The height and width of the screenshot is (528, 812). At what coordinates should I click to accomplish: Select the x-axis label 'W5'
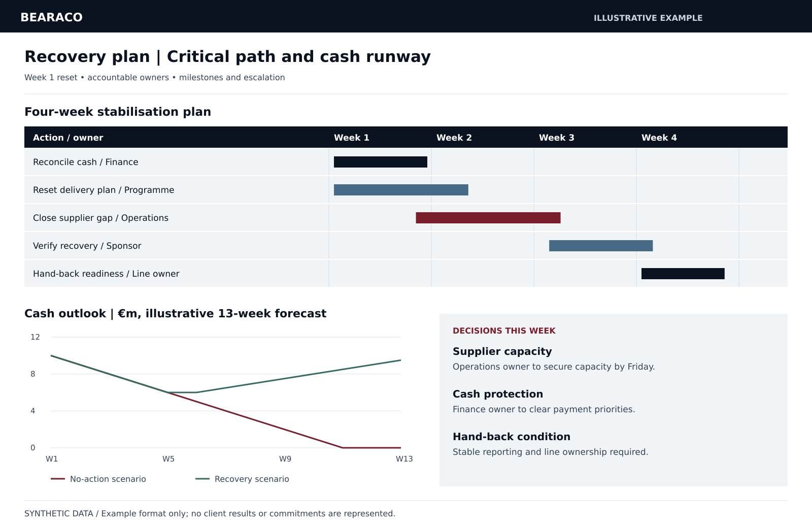pyautogui.click(x=168, y=459)
